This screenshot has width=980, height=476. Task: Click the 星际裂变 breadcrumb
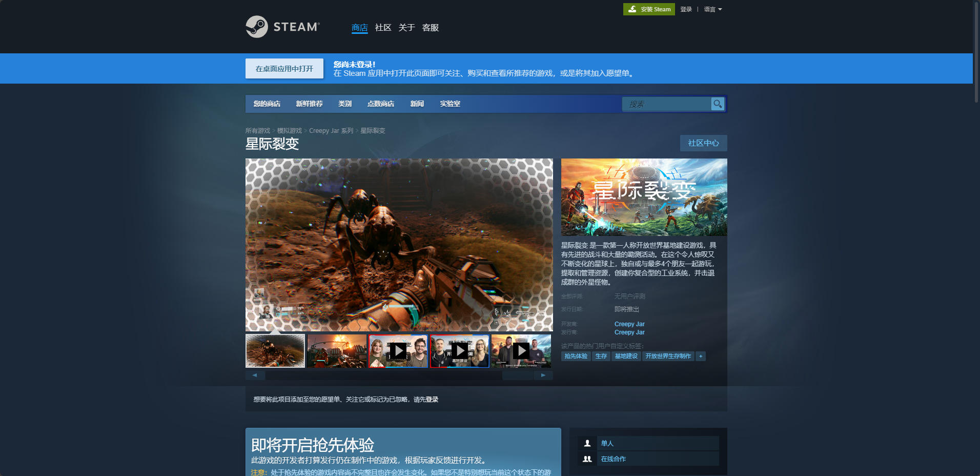click(373, 131)
